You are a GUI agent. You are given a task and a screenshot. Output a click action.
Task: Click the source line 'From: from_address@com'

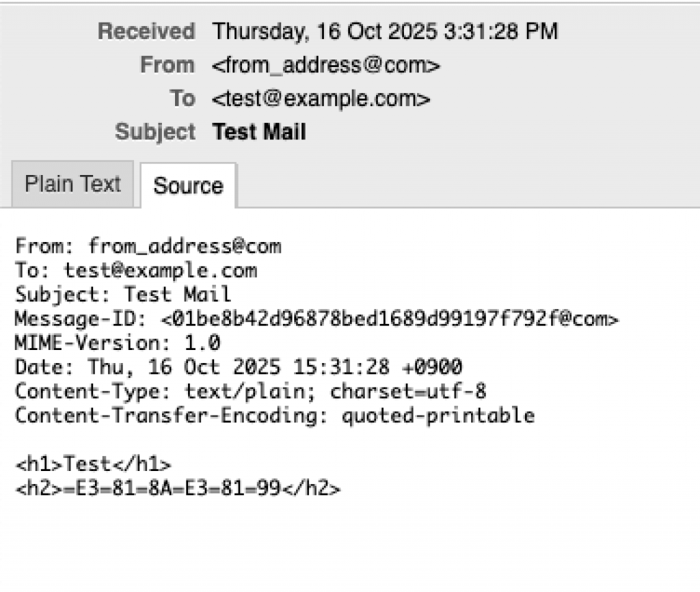pos(148,246)
